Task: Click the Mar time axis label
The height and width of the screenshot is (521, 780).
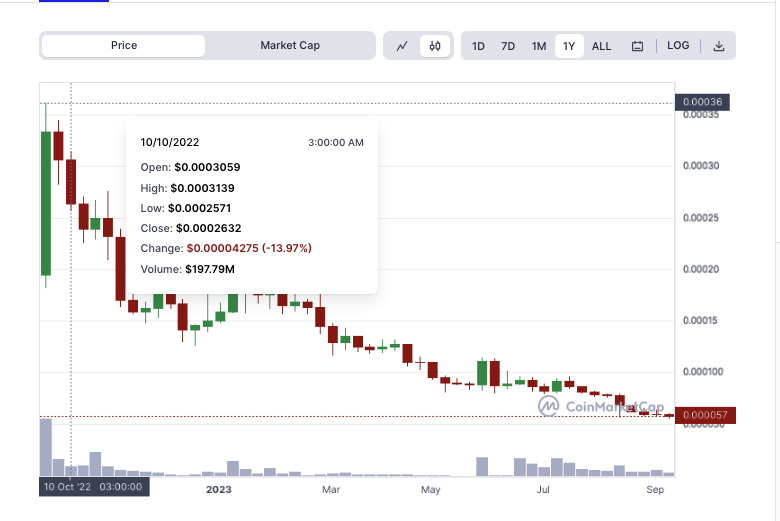Action: point(331,490)
